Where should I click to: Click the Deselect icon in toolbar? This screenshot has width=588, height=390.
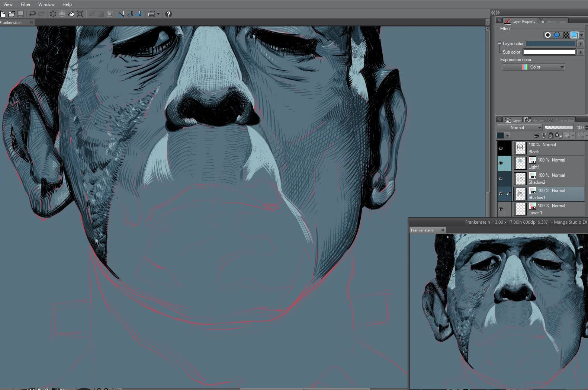(92, 14)
